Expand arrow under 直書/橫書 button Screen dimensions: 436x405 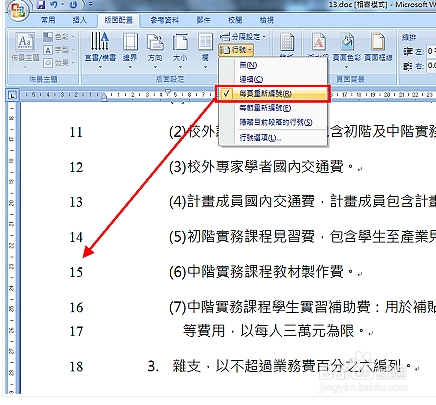[100, 67]
